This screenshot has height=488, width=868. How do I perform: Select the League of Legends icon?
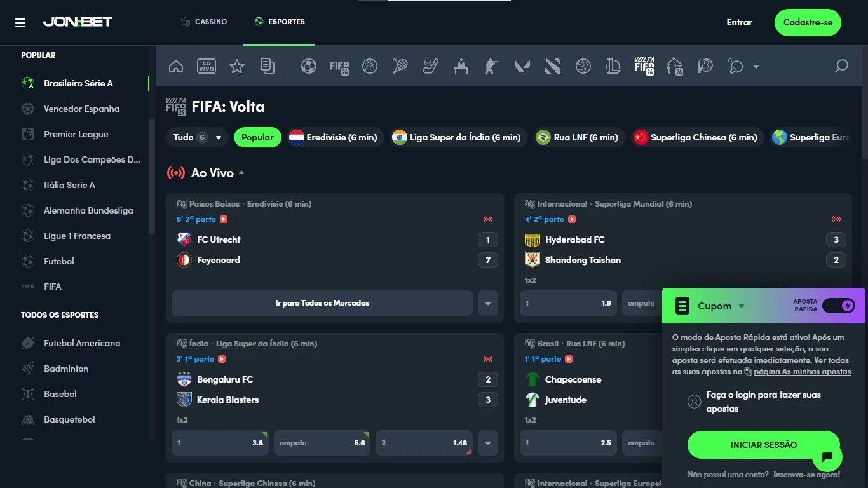pos(614,66)
